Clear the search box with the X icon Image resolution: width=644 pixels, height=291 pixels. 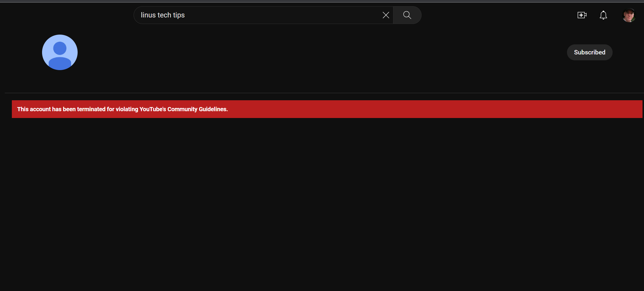point(386,15)
